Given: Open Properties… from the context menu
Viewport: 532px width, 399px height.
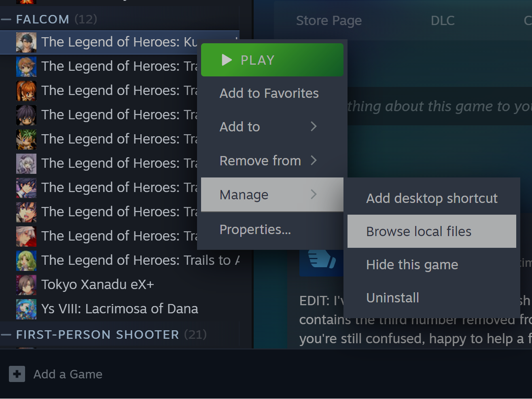Looking at the screenshot, I should (x=272, y=230).
